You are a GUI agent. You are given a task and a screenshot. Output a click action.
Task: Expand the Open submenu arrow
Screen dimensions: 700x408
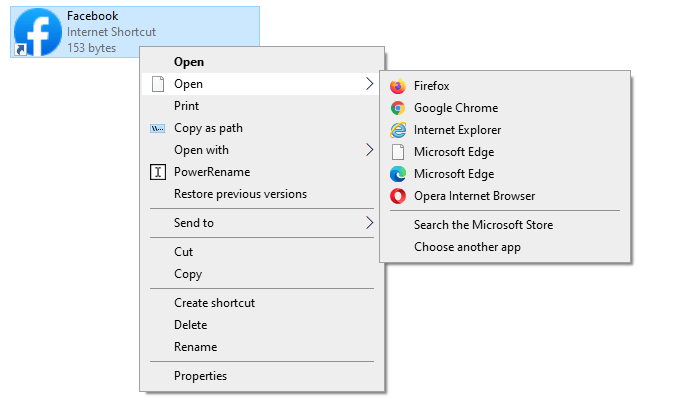[x=369, y=83]
